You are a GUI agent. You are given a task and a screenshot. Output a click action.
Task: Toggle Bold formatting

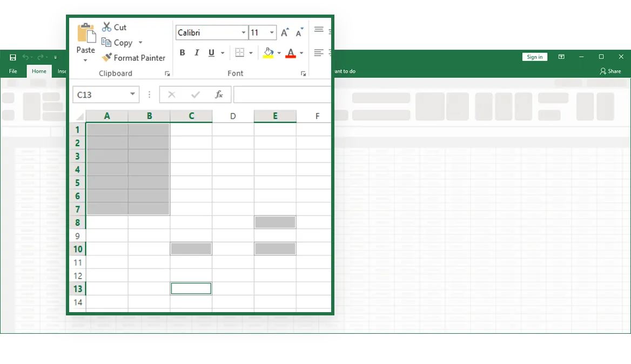click(182, 53)
